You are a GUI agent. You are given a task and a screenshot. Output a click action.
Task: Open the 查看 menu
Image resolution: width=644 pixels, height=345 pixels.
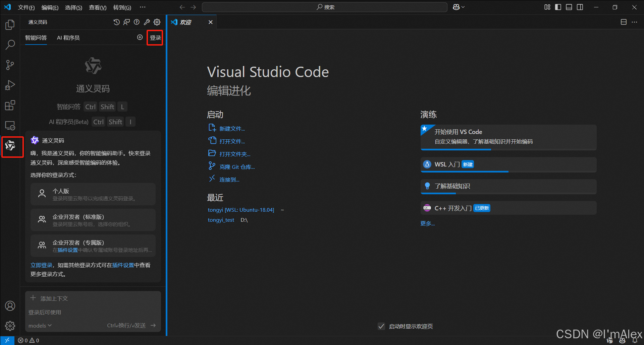point(98,7)
